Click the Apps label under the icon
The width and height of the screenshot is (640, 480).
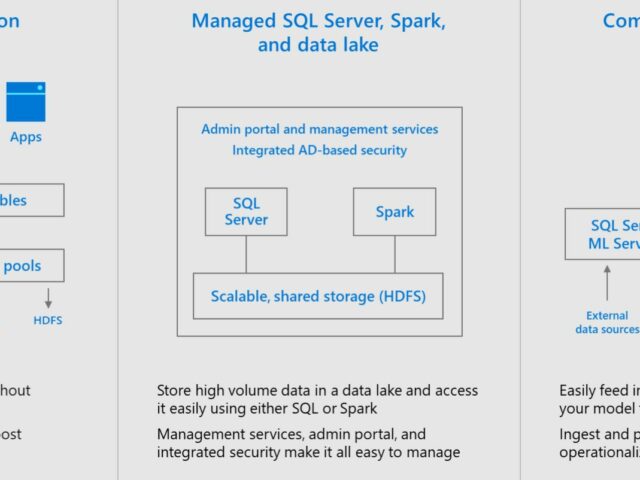pos(25,137)
